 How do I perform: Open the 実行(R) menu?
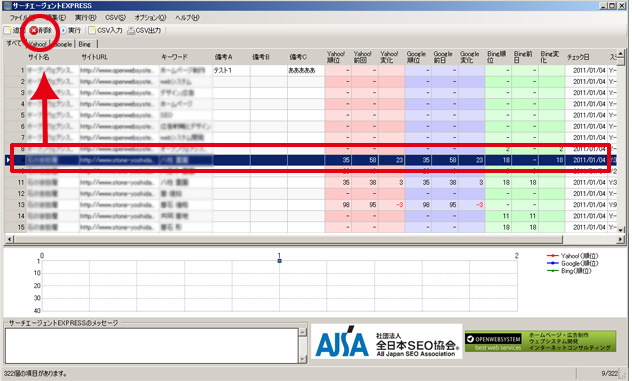pyautogui.click(x=85, y=17)
